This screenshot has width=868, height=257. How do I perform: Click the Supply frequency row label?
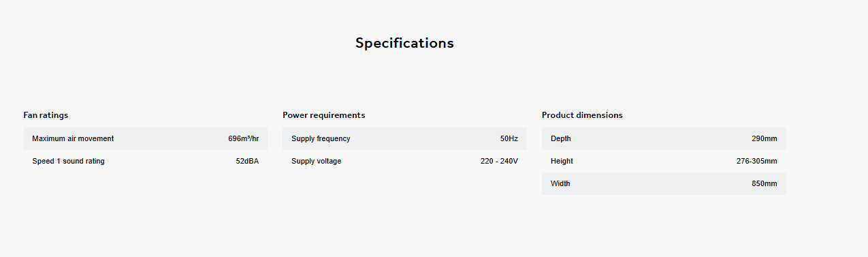[x=321, y=138]
